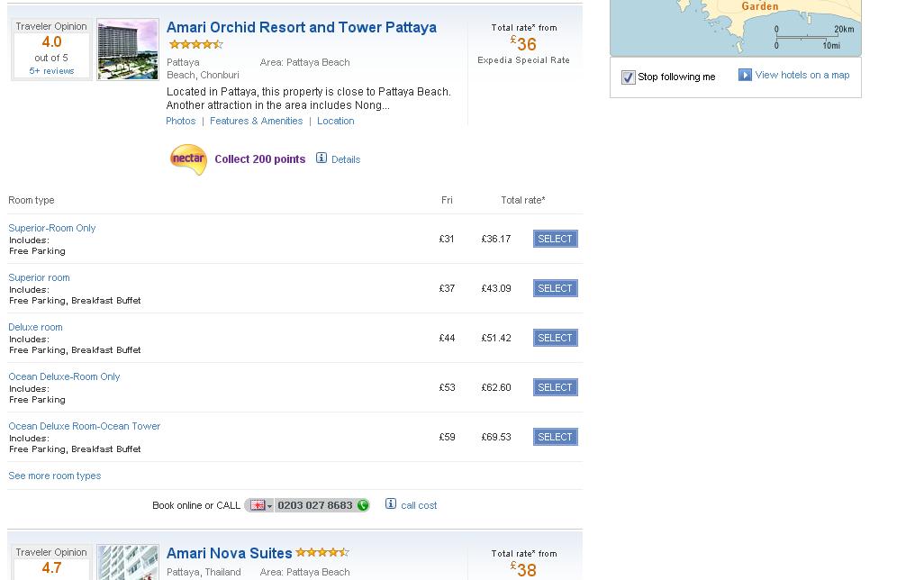Click the info icon beside Nectar Details
Screen dimensions: 924x580
pos(322,158)
